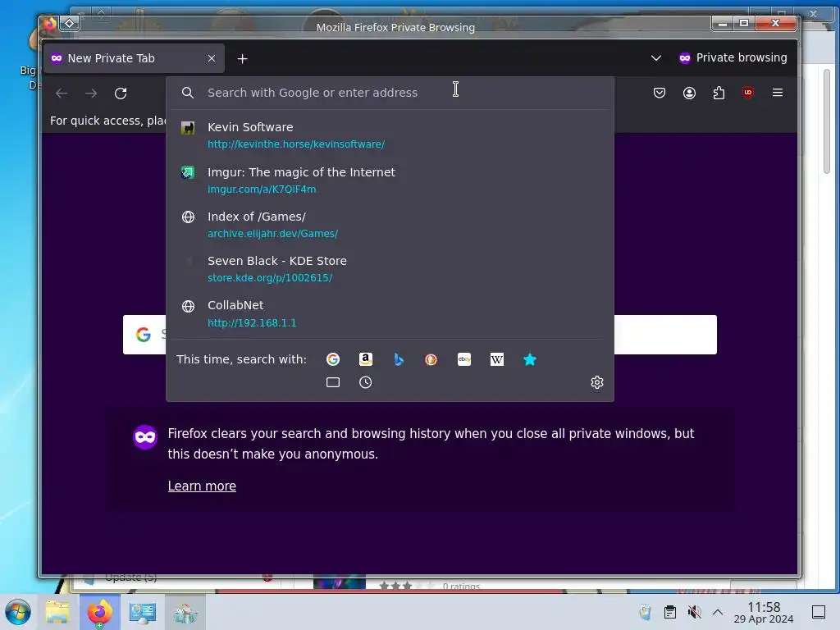840x630 pixels.
Task: Open search settings gear icon
Action: 597,382
